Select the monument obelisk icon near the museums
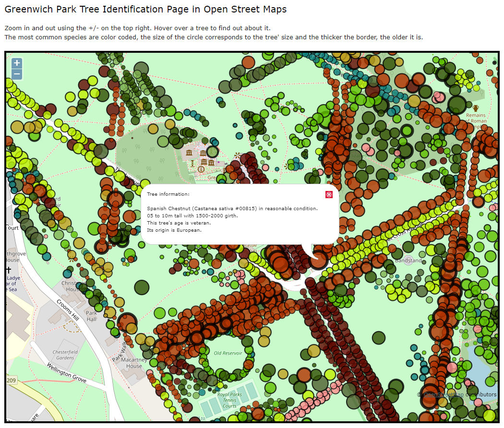This screenshot has height=428, width=504. point(192,163)
